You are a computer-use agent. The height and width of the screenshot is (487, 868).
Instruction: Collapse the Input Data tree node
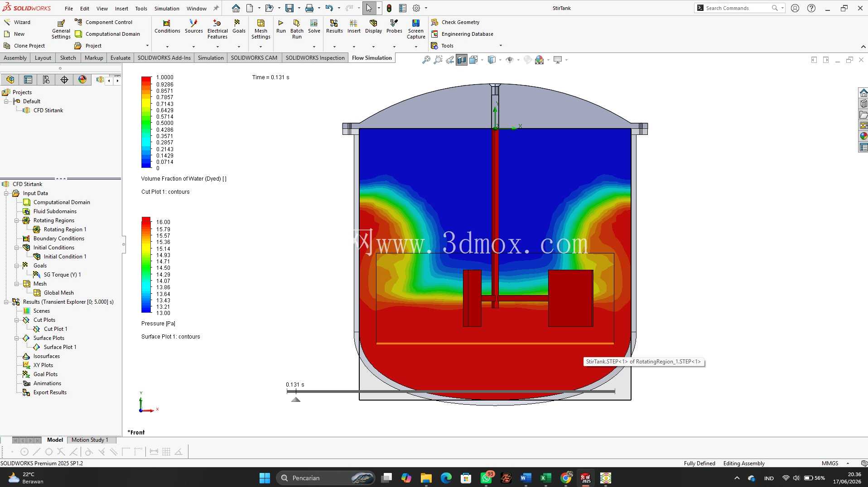(6, 193)
